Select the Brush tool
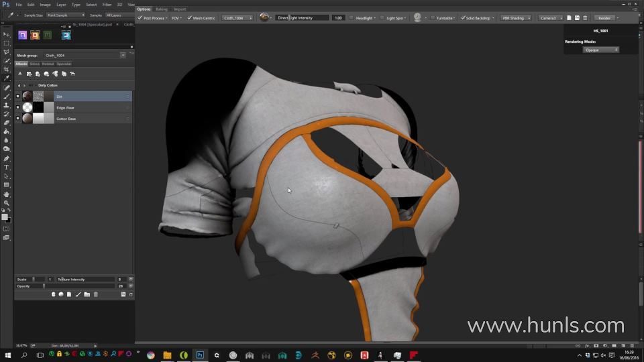Viewport: 644px width, 362px height. [x=6, y=97]
